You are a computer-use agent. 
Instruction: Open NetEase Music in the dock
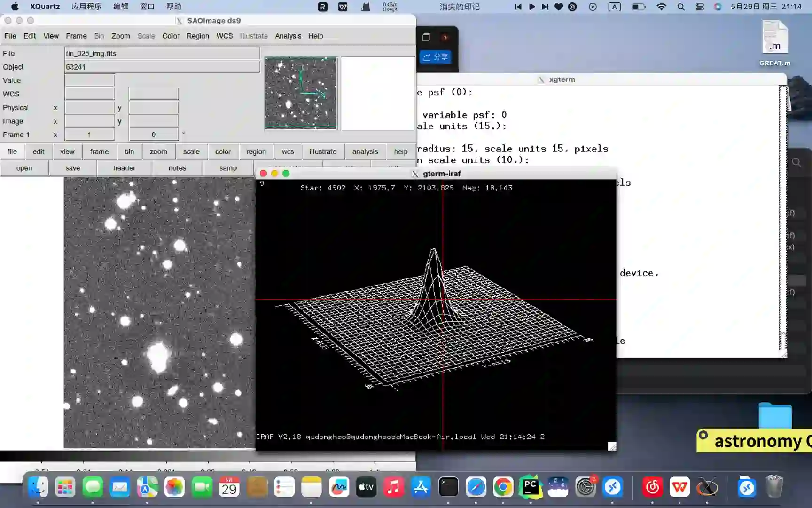tap(652, 487)
